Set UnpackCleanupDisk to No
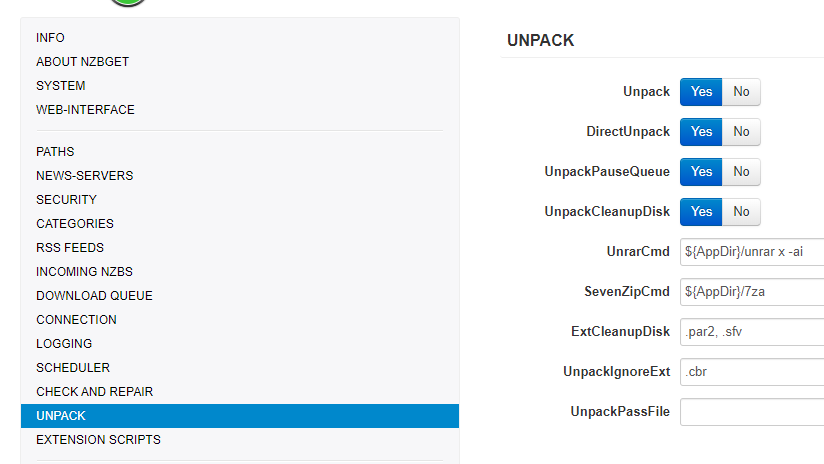Screen dimensions: 824x464 point(741,212)
